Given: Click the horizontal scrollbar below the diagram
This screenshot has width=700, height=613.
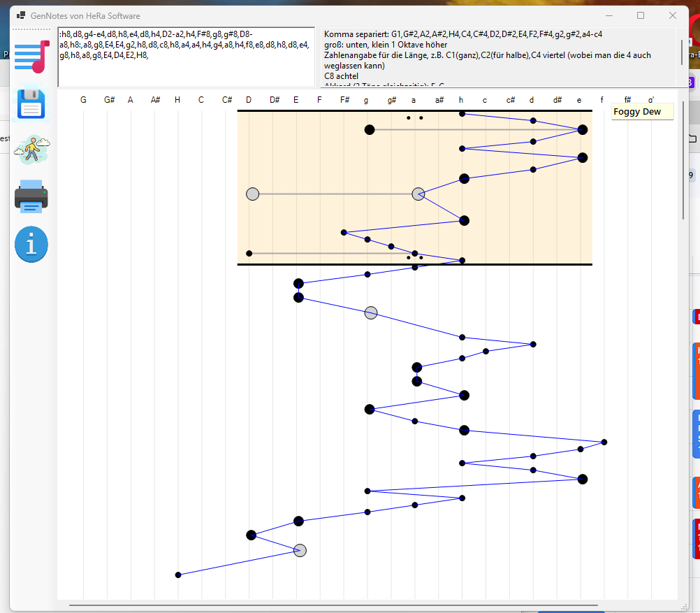Looking at the screenshot, I should 334,605.
